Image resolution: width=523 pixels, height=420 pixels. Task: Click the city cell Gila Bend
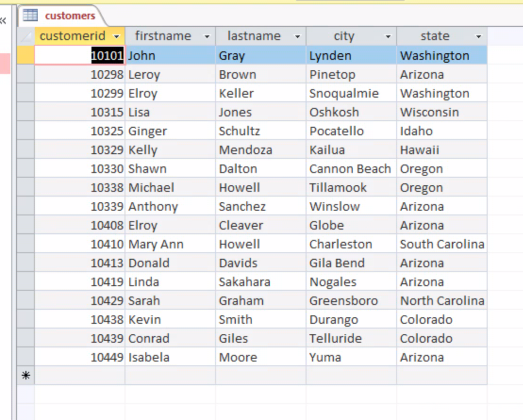click(x=351, y=263)
